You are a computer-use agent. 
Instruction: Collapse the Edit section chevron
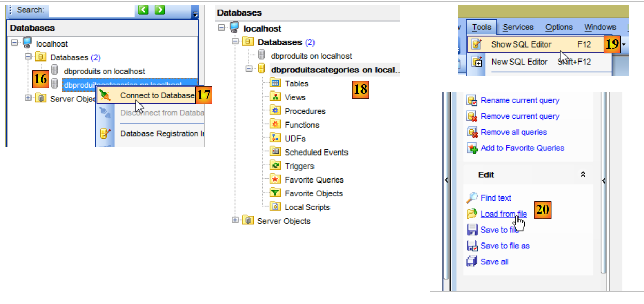coord(583,175)
